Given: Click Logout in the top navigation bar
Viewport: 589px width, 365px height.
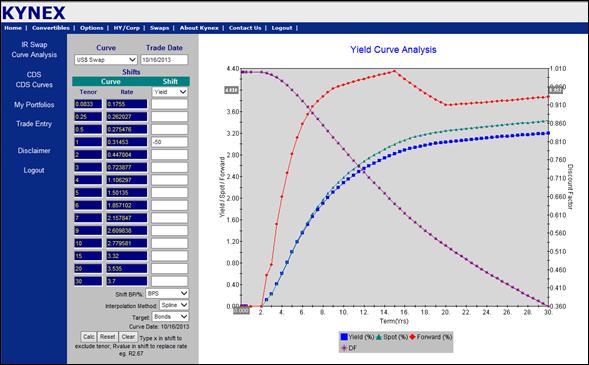Looking at the screenshot, I should pos(282,28).
